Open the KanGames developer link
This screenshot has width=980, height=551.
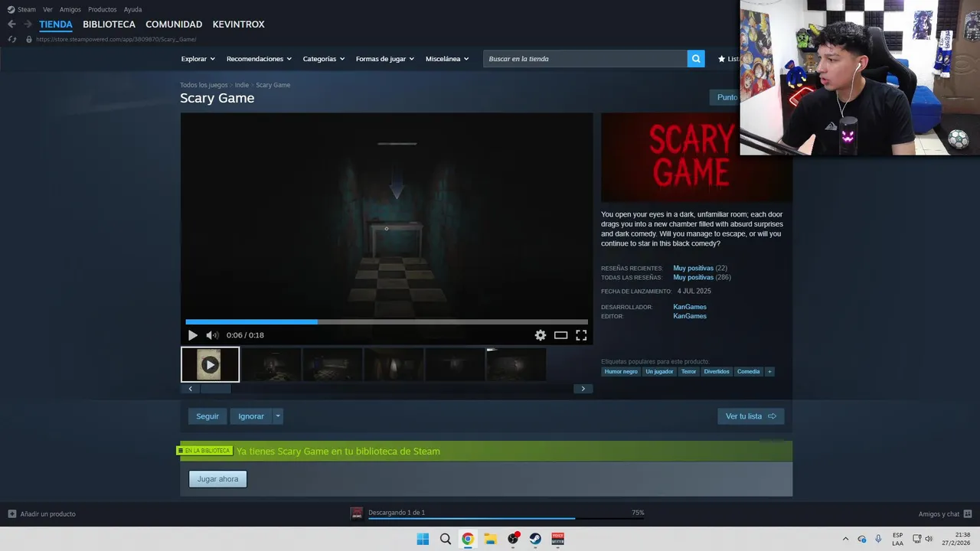[690, 307]
